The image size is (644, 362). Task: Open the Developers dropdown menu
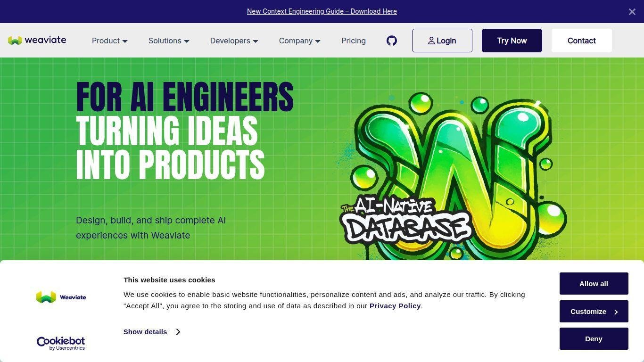coord(234,41)
